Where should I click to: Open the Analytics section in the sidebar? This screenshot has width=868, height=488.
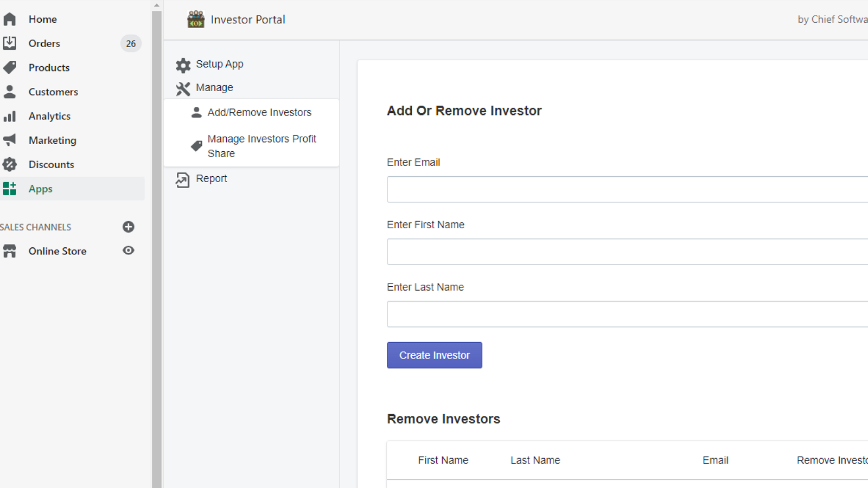point(49,116)
